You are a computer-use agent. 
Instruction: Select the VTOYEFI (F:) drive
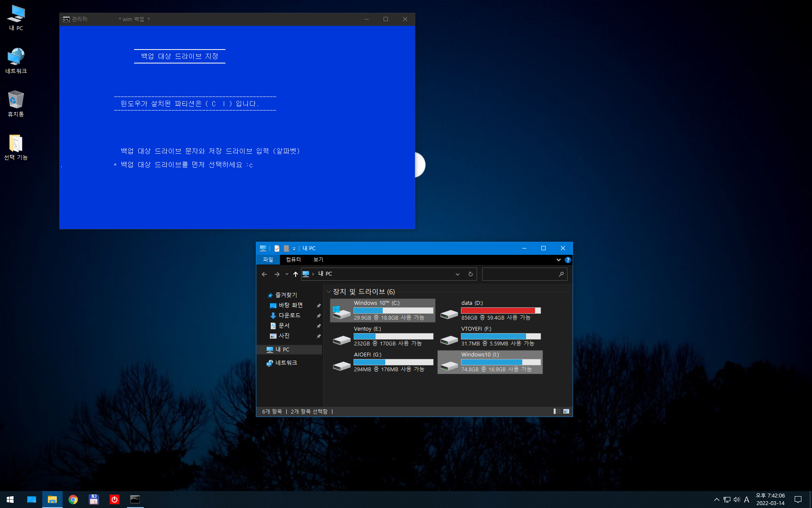[490, 336]
